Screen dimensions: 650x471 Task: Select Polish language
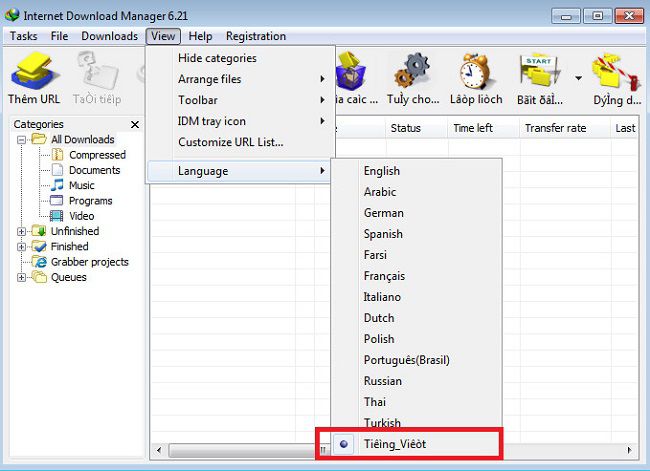[417, 339]
